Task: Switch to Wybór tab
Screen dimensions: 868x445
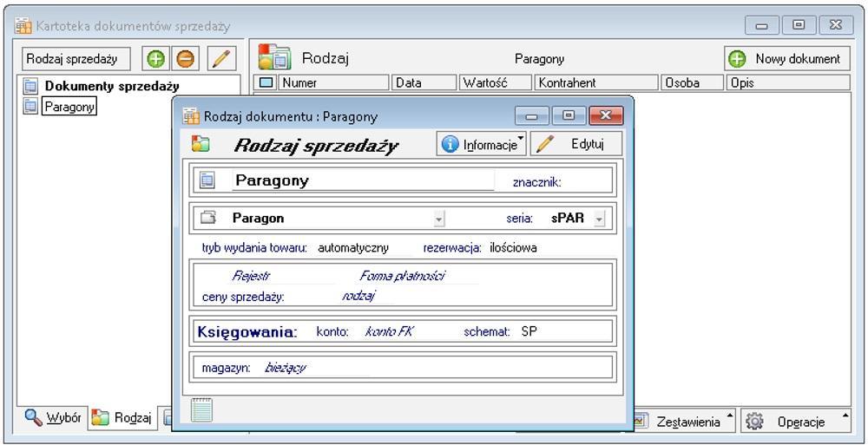Action: tap(54, 418)
